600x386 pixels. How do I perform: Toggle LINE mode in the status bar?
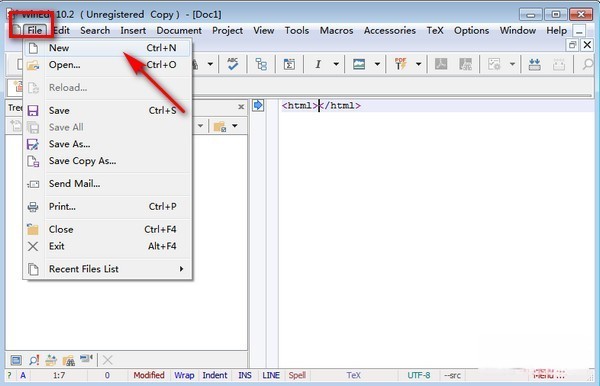coord(271,375)
